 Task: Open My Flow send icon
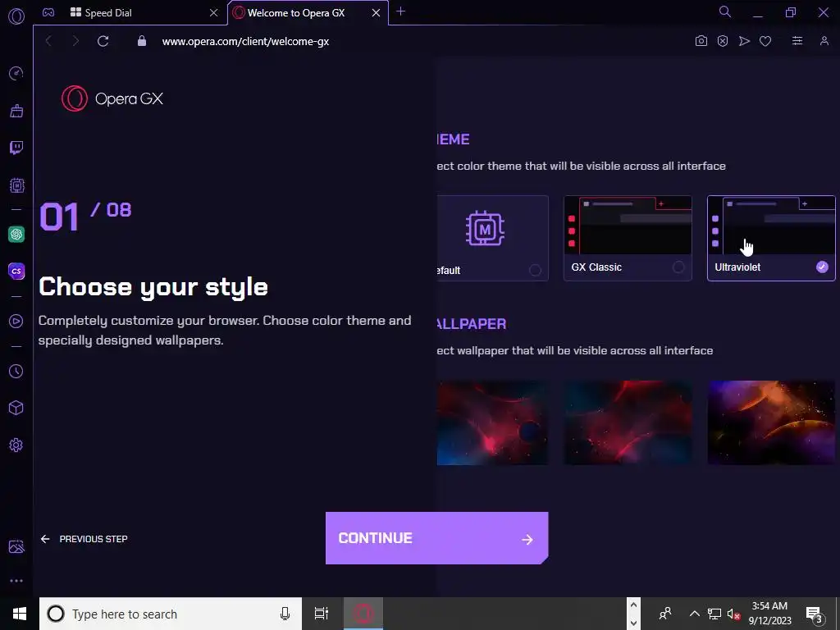tap(744, 41)
